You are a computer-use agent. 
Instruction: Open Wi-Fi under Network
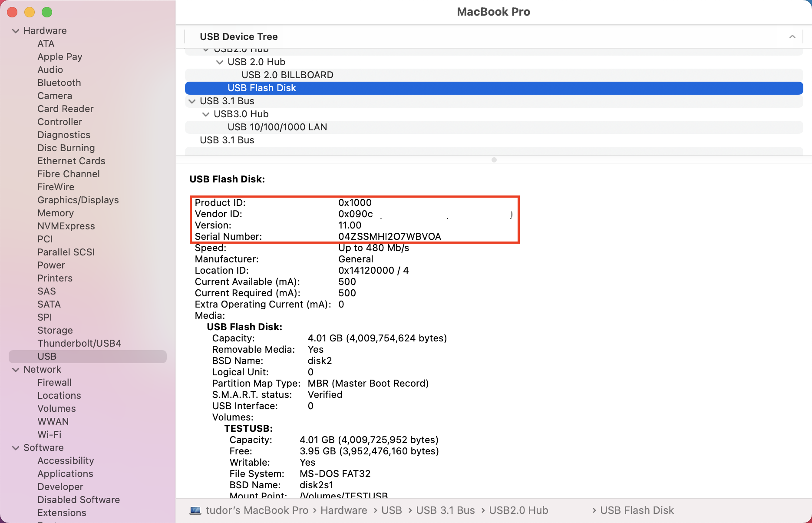point(49,435)
